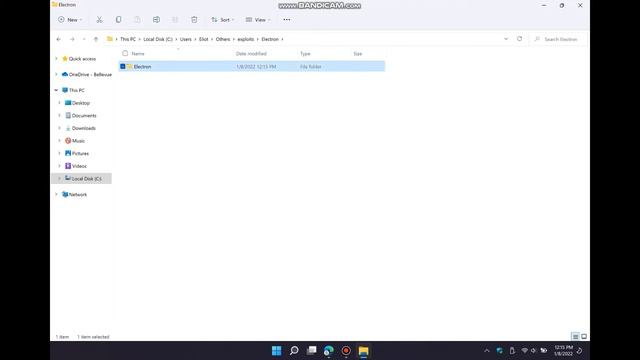Click the folder icon in address bar

(x=109, y=39)
